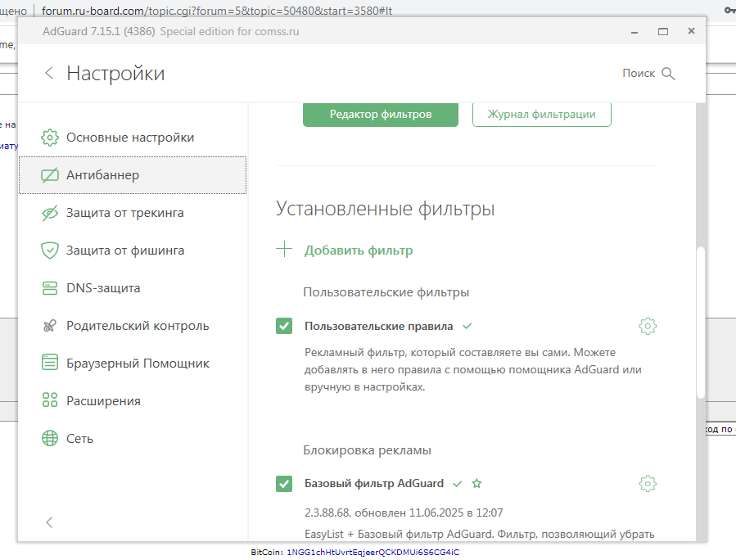Click the Сеть globe icon
Viewport: 736px width, 560px height.
pos(50,438)
